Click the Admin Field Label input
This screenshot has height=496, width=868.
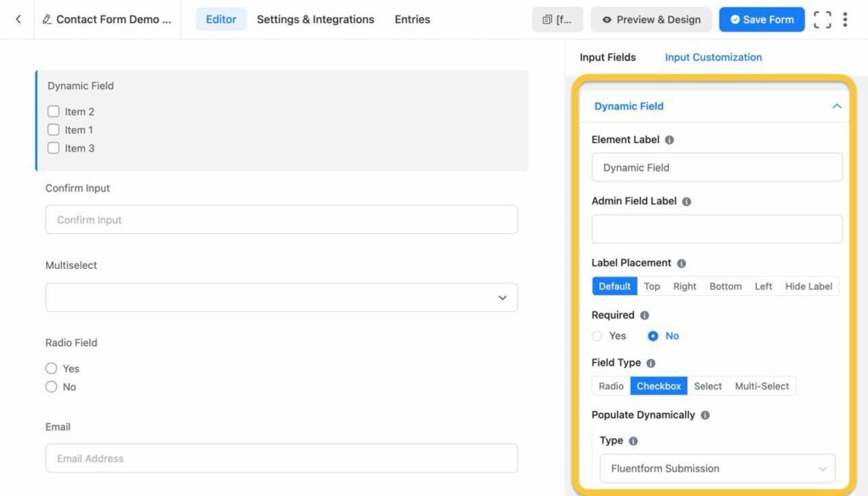tap(717, 229)
